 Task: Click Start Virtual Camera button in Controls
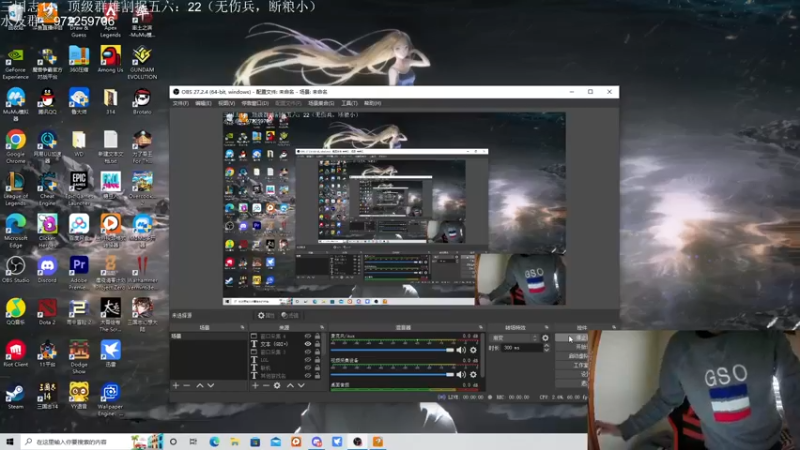(572, 356)
